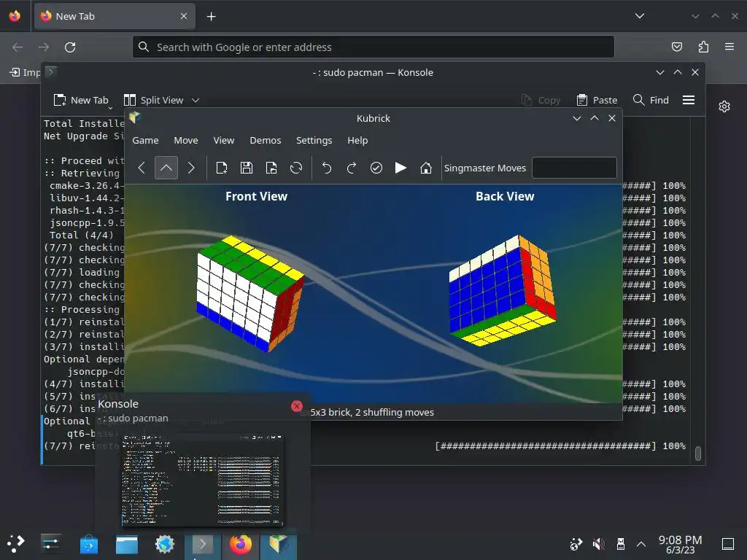Click the Import bookmarks item in Firefox
The height and width of the screenshot is (560, 747).
coord(25,72)
